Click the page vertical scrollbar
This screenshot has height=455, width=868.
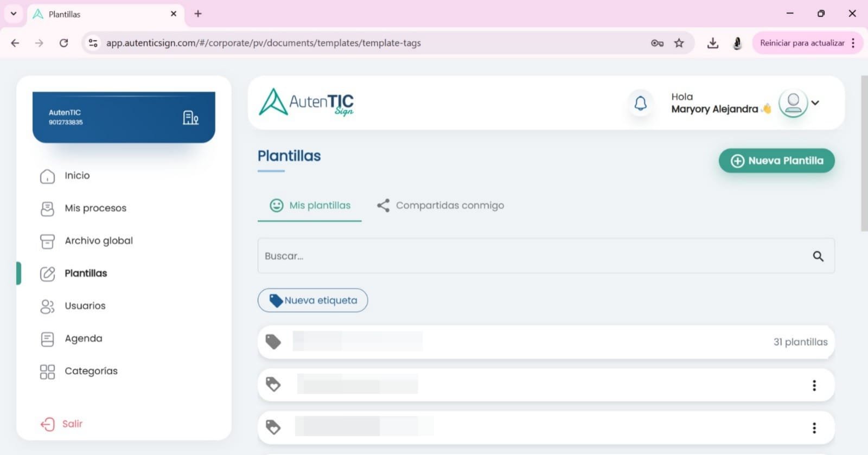tap(864, 153)
